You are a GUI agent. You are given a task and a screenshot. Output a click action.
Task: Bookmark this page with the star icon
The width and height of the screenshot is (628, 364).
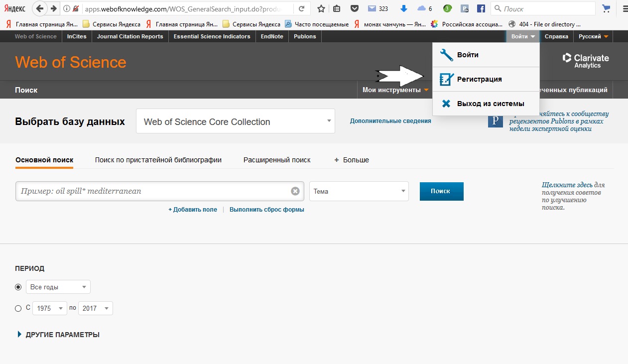point(321,8)
